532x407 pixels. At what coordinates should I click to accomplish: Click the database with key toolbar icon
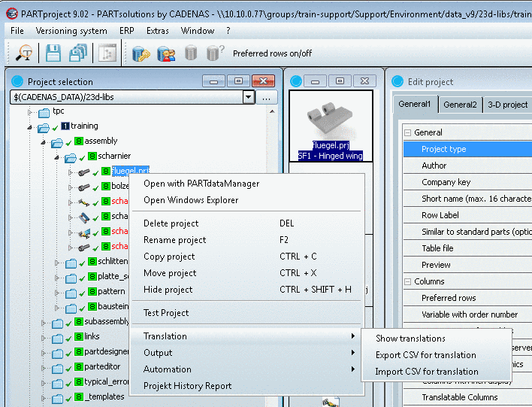[x=141, y=53]
